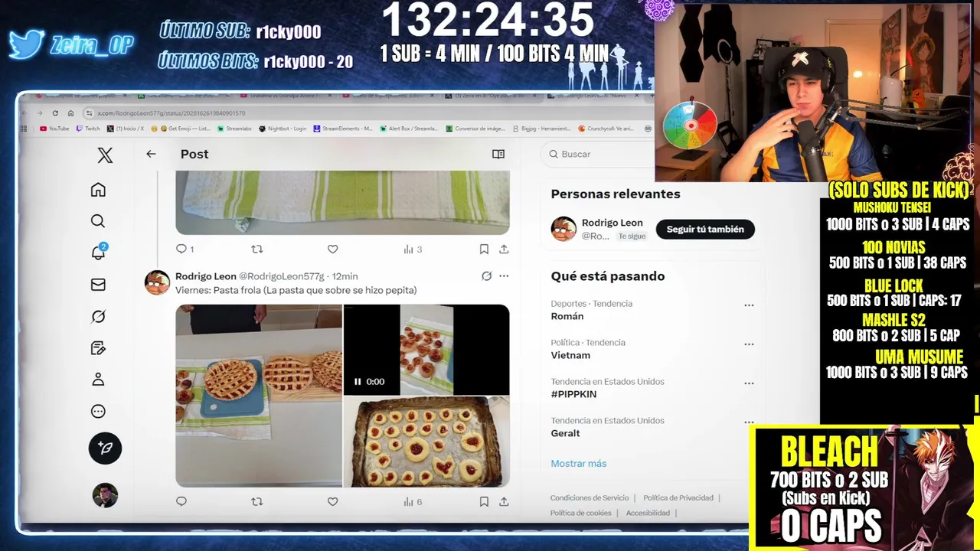Bookmark the upper post with 3 views

(x=484, y=249)
